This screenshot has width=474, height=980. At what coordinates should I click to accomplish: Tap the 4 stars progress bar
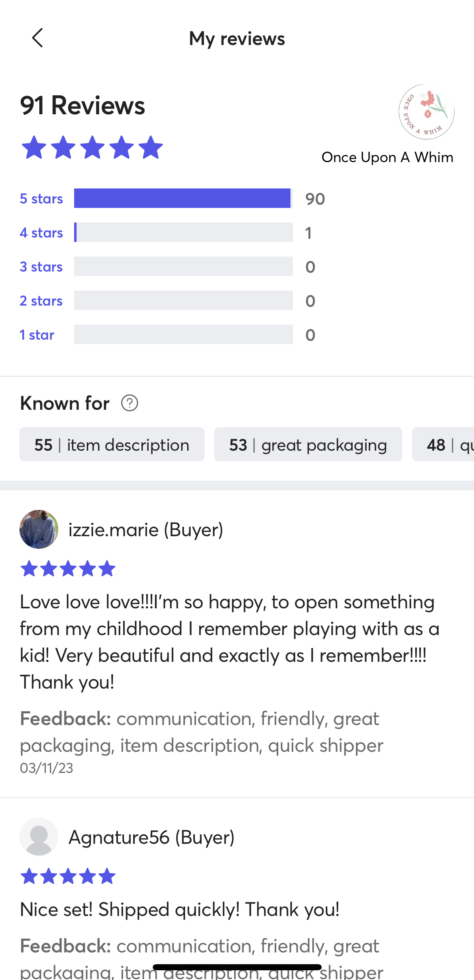click(x=184, y=232)
